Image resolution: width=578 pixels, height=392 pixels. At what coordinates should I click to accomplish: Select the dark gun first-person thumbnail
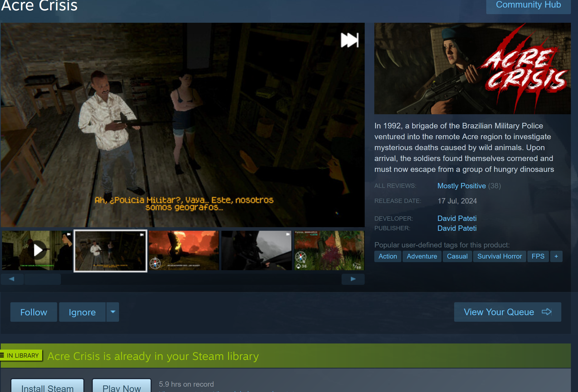click(x=257, y=250)
